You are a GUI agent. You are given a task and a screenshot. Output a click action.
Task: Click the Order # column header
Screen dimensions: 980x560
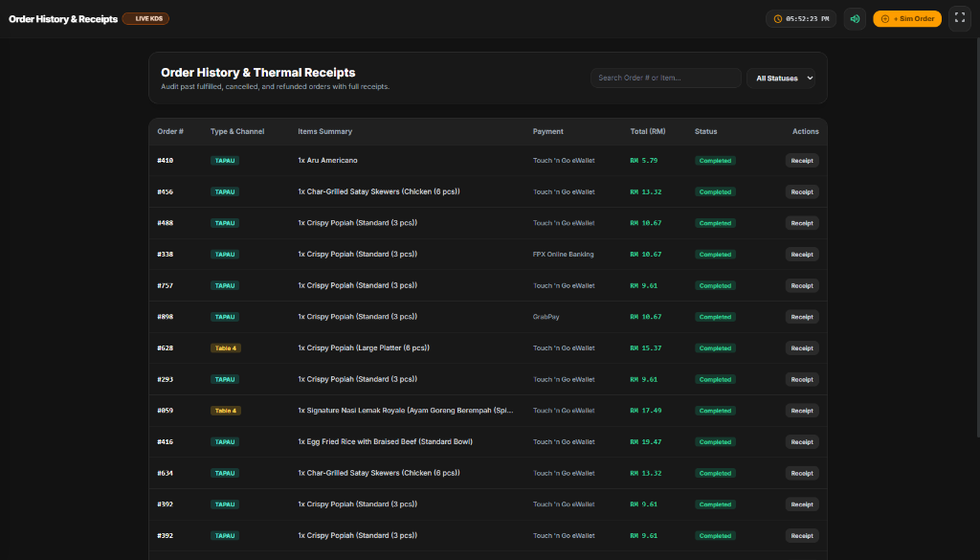(x=170, y=131)
